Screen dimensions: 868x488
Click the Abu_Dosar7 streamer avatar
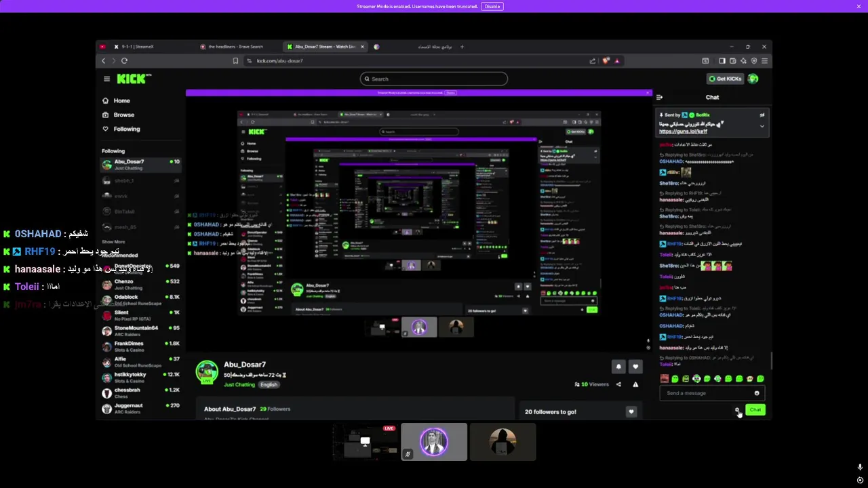pyautogui.click(x=207, y=372)
